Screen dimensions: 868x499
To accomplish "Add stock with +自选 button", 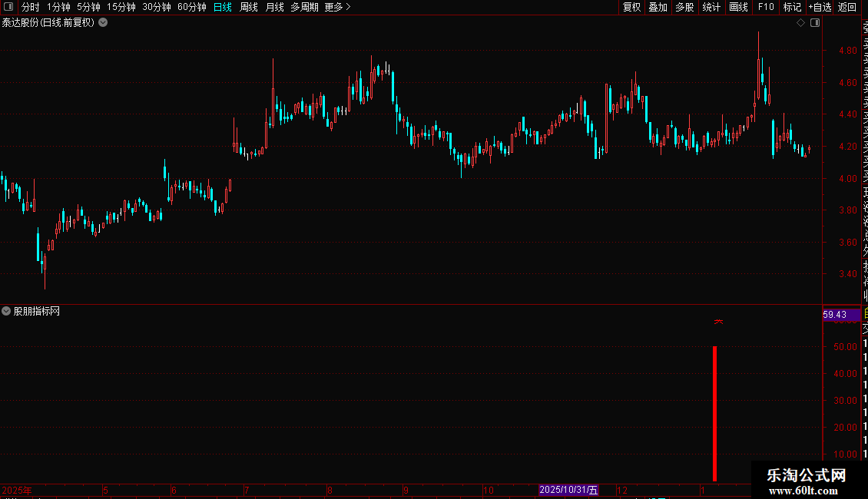I will point(820,7).
